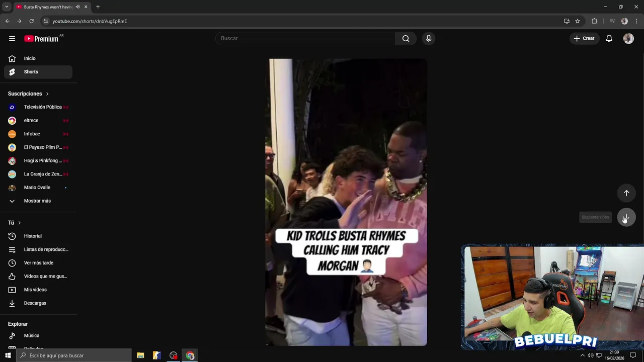This screenshot has width=644, height=362.
Task: Open the Chrome profile avatar
Action: click(x=624, y=21)
